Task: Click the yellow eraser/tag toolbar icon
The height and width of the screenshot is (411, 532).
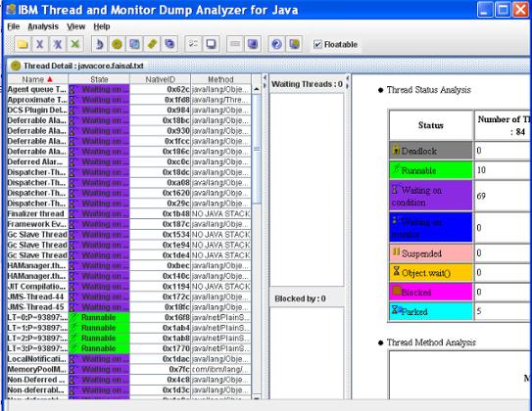Action: 152,44
